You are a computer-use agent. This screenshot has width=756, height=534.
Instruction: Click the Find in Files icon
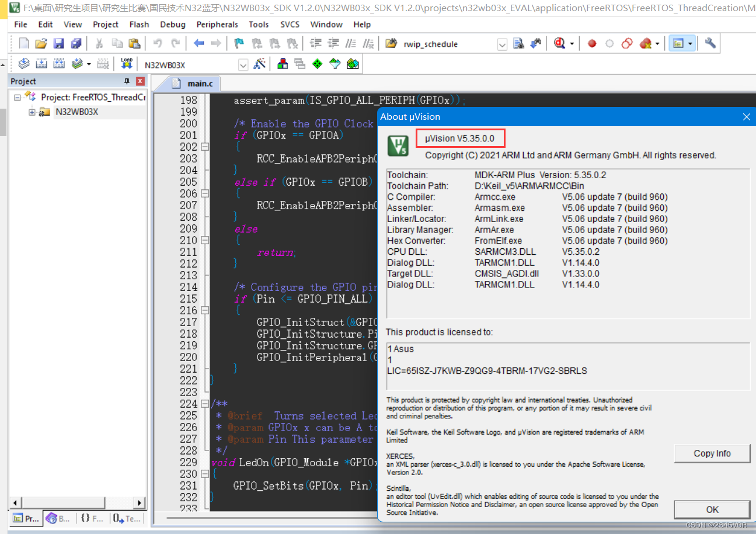tap(518, 44)
